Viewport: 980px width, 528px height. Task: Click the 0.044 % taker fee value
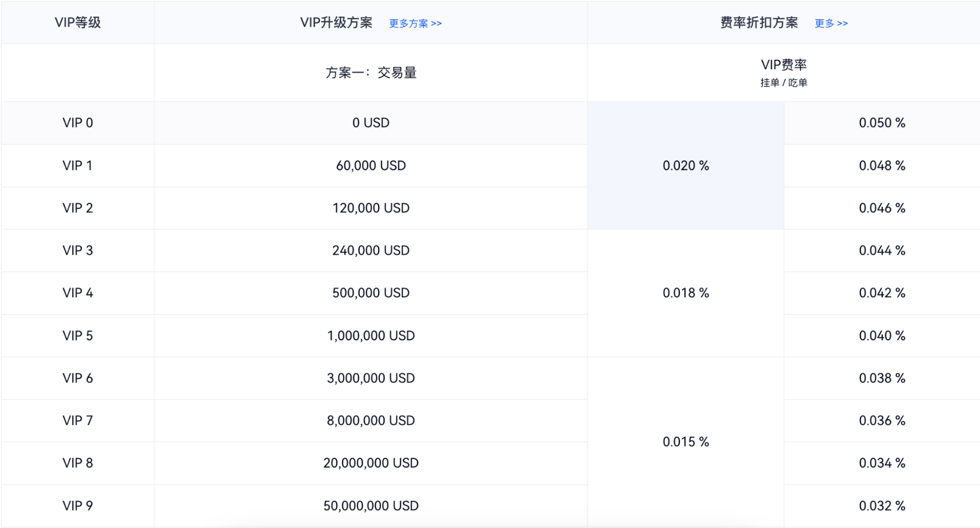[x=882, y=250]
